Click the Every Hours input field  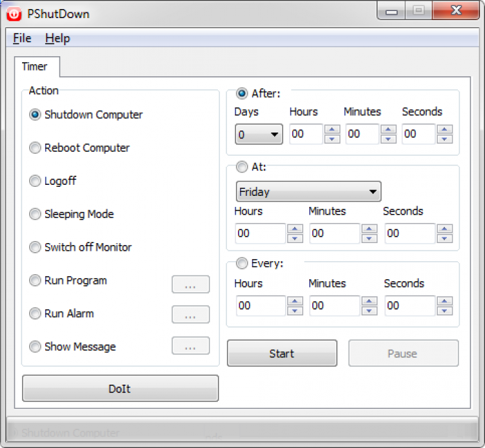[261, 306]
